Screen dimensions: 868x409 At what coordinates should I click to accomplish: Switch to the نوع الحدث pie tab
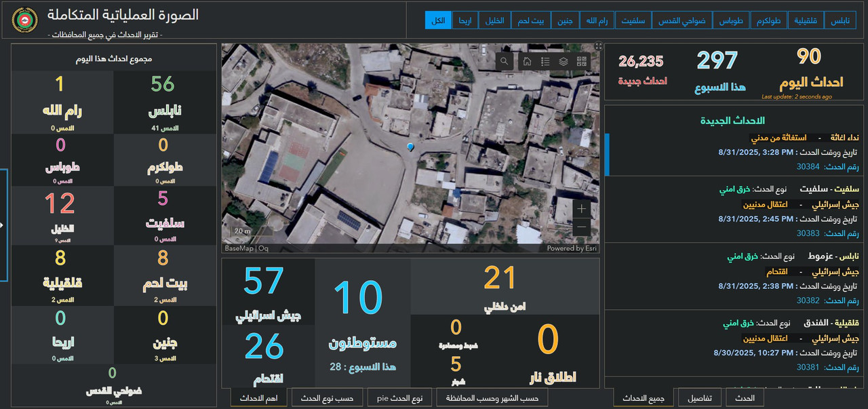point(399,398)
